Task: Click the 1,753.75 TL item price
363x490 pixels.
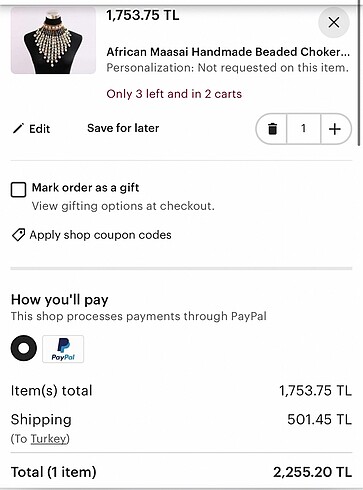Action: tap(143, 15)
